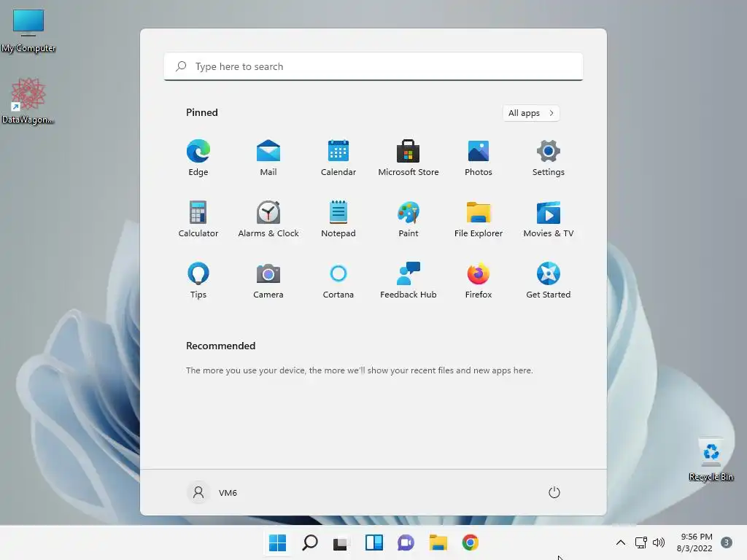Open the notification badge showing 3

coord(727,542)
